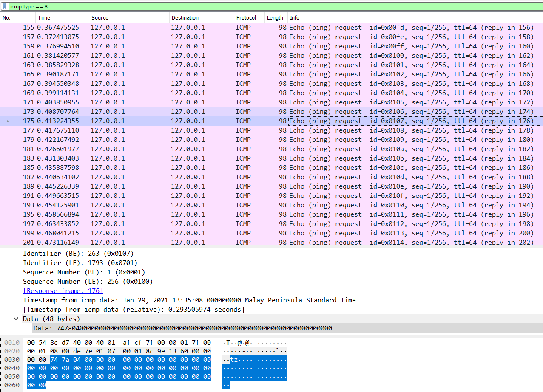
Task: Select packet 181 with id=0x010a
Action: [271, 149]
